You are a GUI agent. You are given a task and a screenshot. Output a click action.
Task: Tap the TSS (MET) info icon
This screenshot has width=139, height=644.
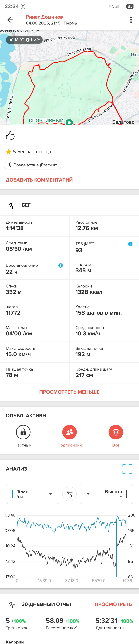pos(130,244)
